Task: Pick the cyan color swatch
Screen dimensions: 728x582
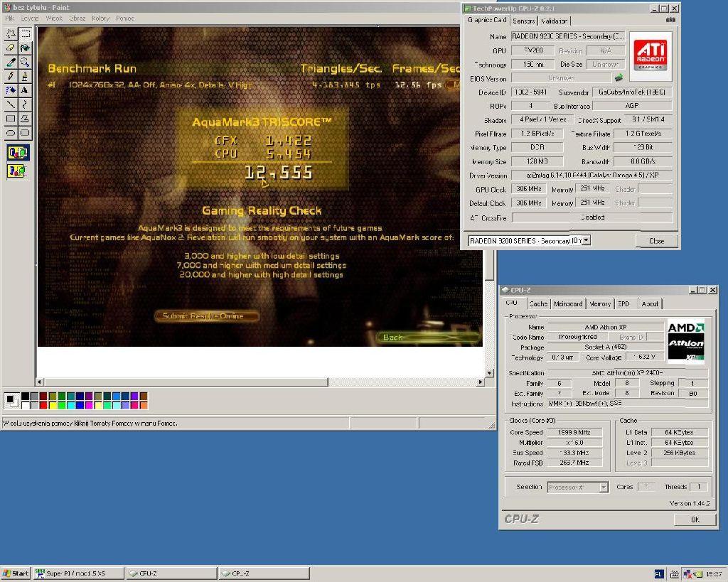Action: (70, 405)
